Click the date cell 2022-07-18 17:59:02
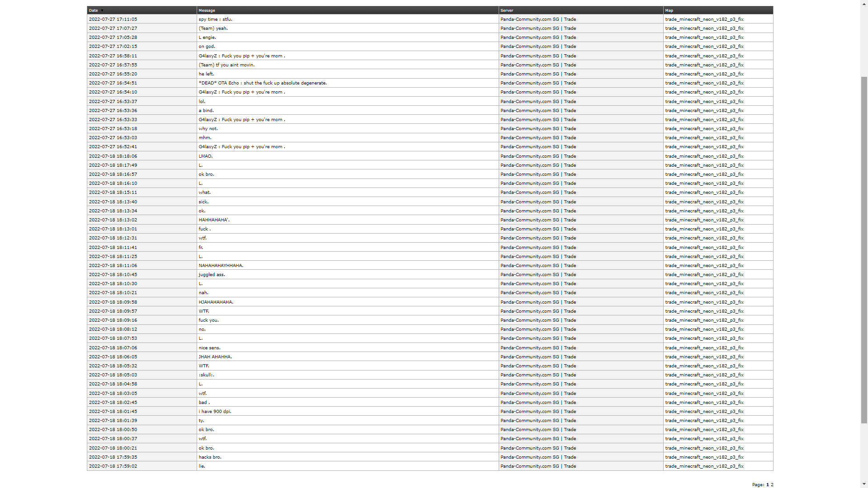The image size is (868, 488). pos(113,466)
